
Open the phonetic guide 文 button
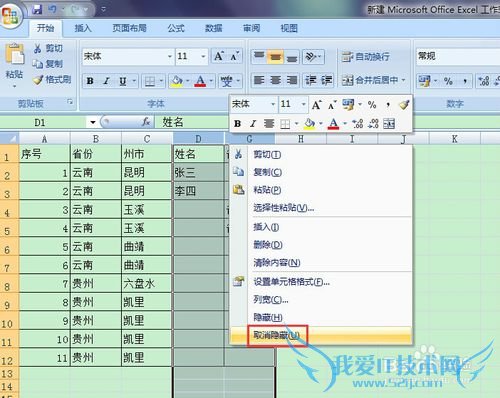pyautogui.click(x=226, y=81)
